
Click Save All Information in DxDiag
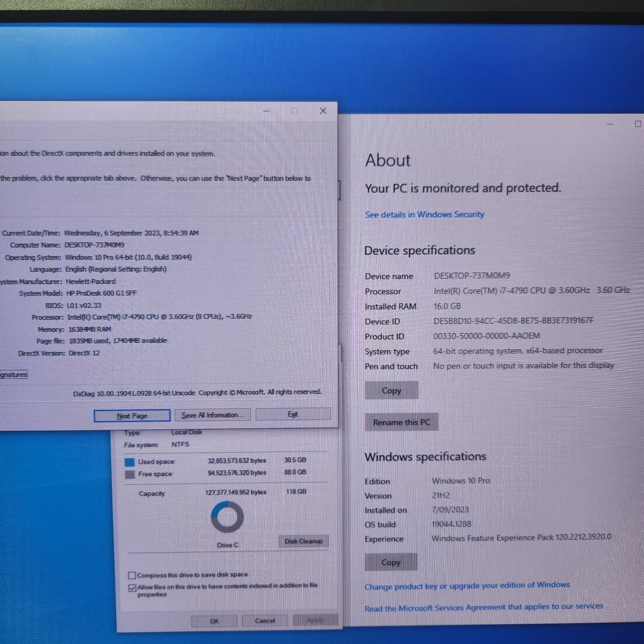coord(213,415)
